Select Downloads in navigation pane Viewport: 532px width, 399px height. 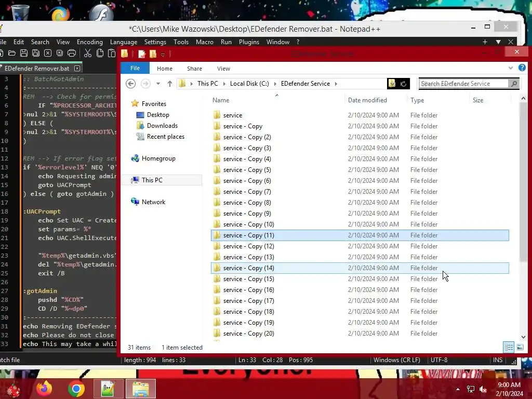(162, 126)
